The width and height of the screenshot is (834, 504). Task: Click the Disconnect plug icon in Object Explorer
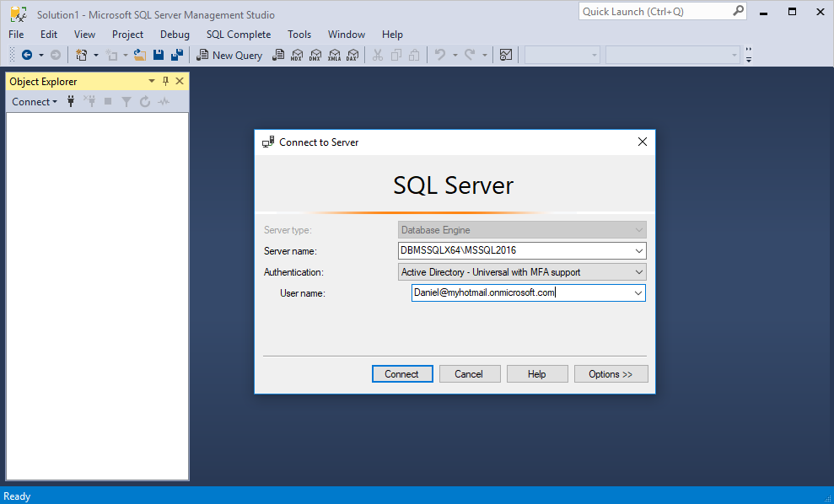89,101
